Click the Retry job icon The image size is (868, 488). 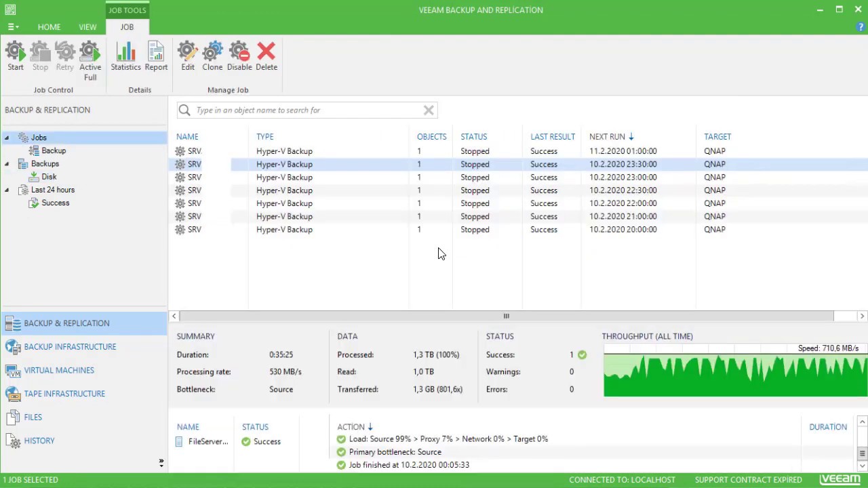pyautogui.click(x=64, y=56)
